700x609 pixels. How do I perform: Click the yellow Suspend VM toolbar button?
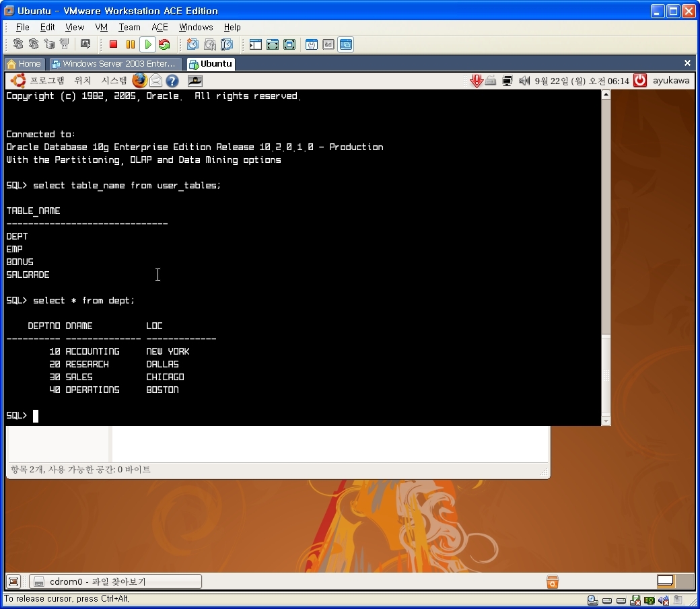(131, 44)
